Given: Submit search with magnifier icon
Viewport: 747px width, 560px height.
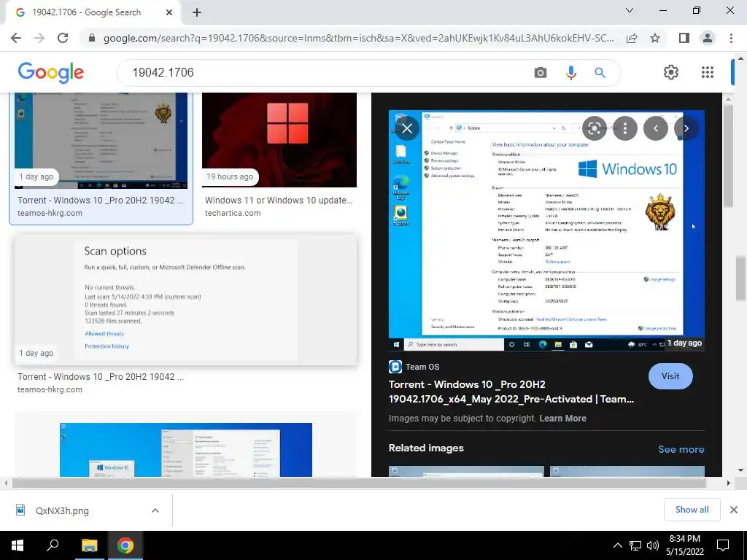Looking at the screenshot, I should pos(600,72).
